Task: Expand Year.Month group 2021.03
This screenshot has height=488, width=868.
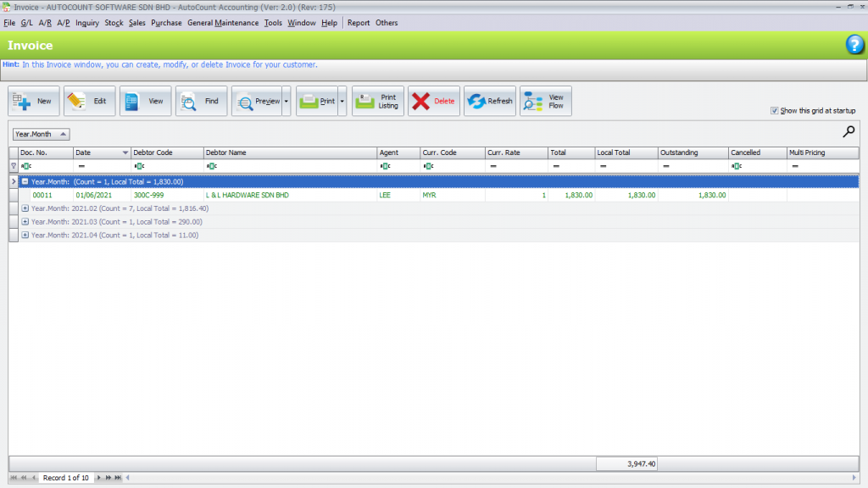Action: [26, 222]
